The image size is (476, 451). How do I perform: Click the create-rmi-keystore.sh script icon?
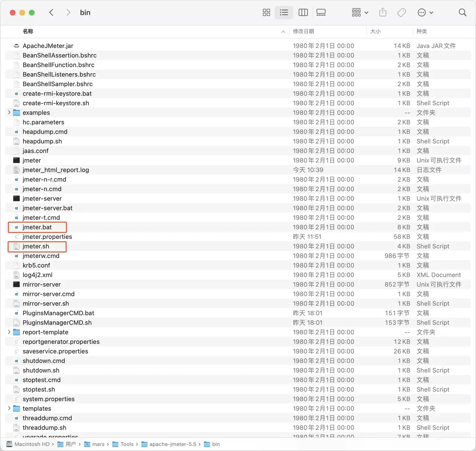16,103
